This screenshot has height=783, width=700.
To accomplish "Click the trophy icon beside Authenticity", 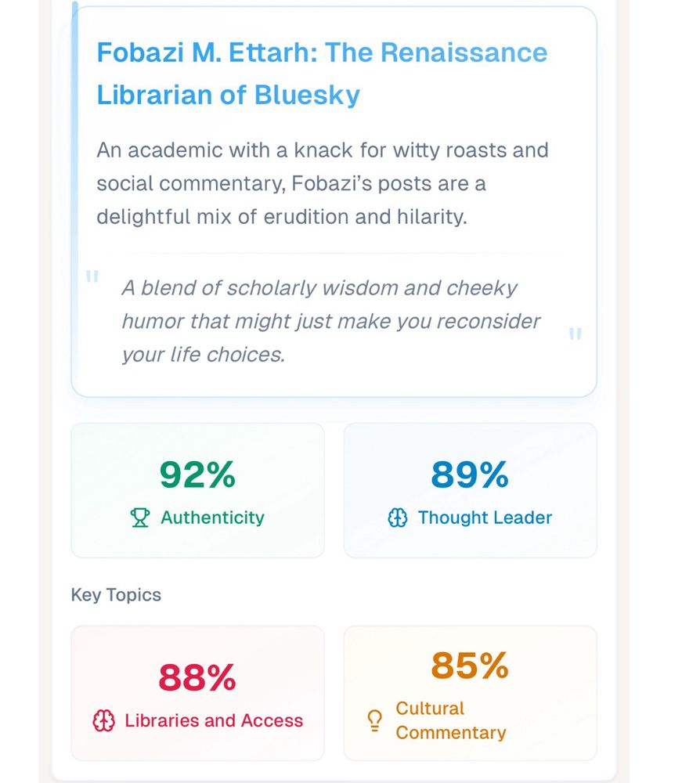I will tap(139, 517).
